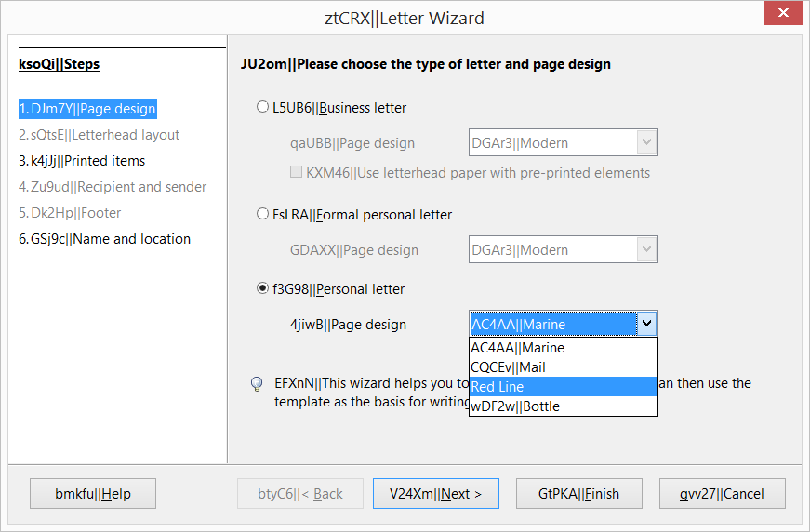Viewport: 810px width, 532px height.
Task: Open Formal personal letter Page design dropdown
Action: pyautogui.click(x=647, y=249)
